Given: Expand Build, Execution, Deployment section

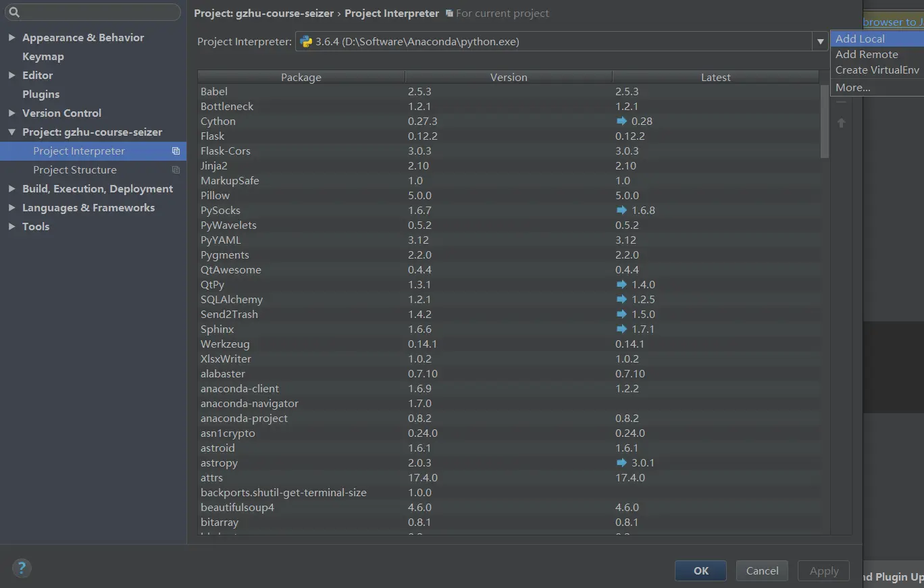Looking at the screenshot, I should pos(11,189).
